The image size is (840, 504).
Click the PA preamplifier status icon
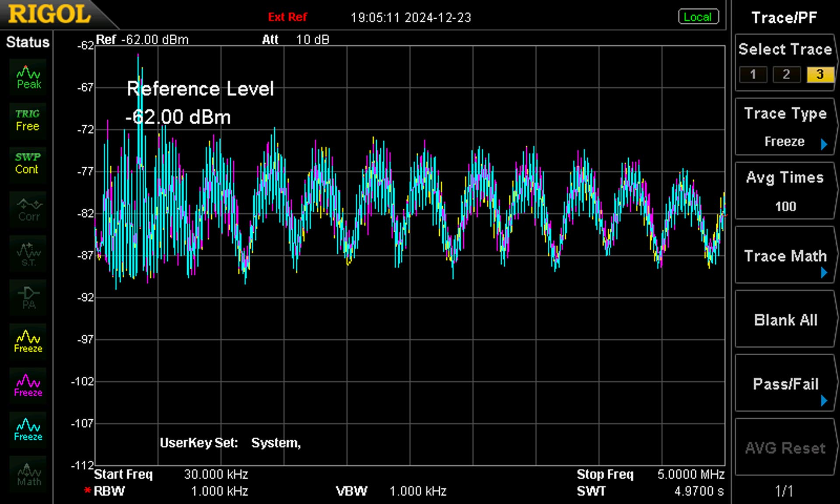click(28, 297)
